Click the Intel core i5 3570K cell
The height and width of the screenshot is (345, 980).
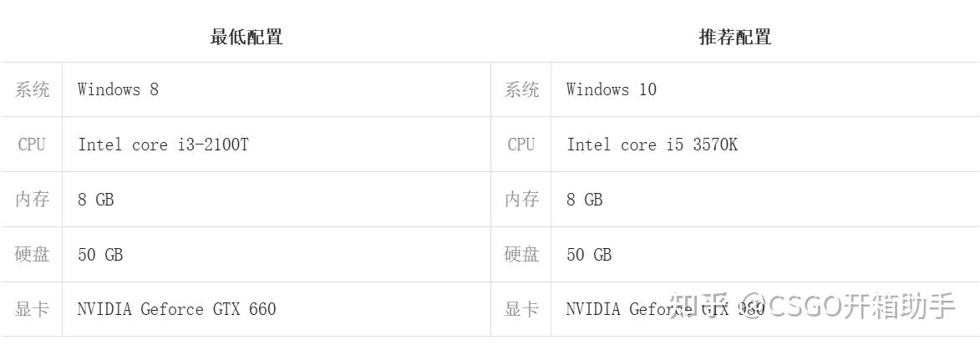coord(652,145)
